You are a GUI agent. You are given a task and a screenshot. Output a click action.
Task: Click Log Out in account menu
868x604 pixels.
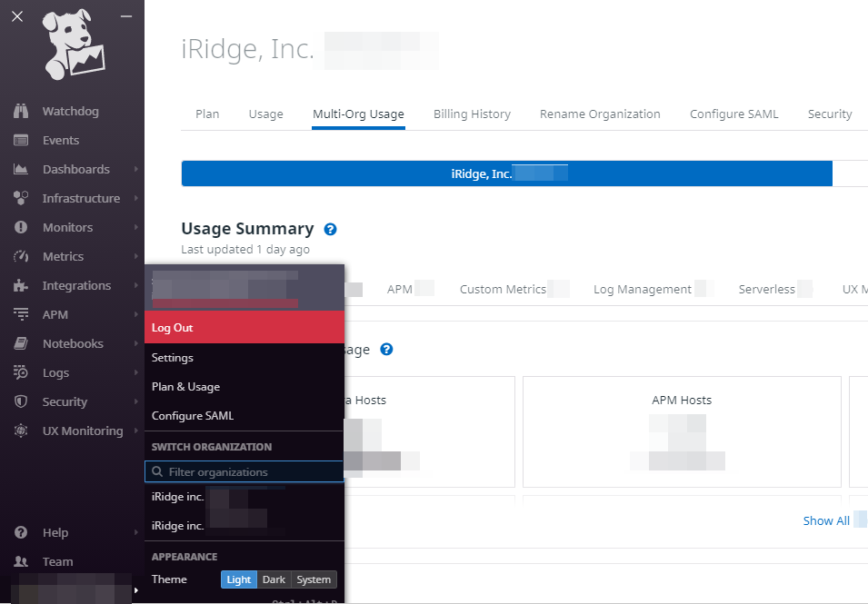(244, 328)
